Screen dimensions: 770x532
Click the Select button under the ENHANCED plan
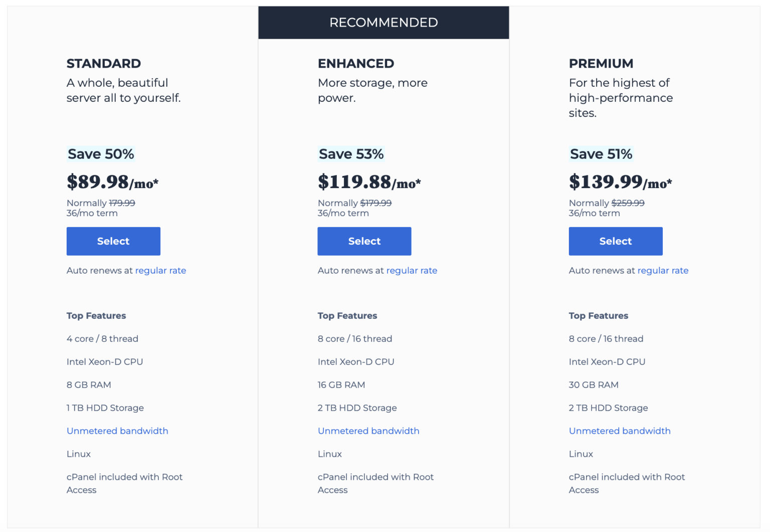tap(364, 241)
